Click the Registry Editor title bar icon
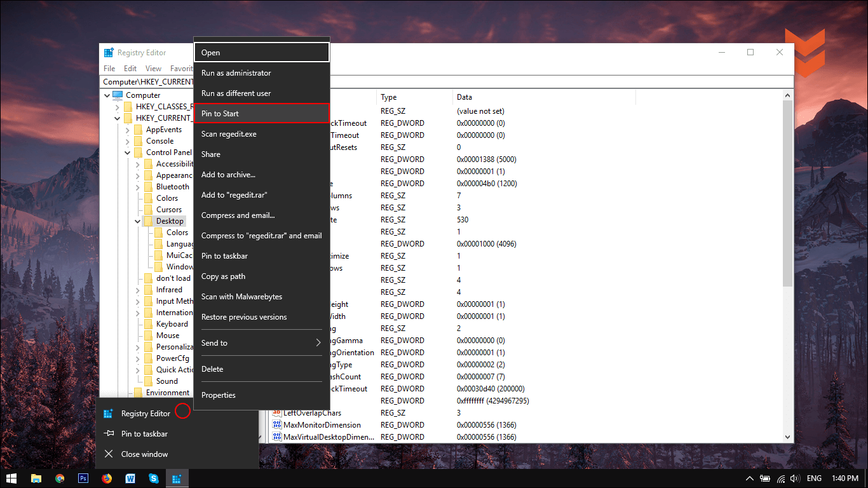Image resolution: width=868 pixels, height=488 pixels. [109, 53]
